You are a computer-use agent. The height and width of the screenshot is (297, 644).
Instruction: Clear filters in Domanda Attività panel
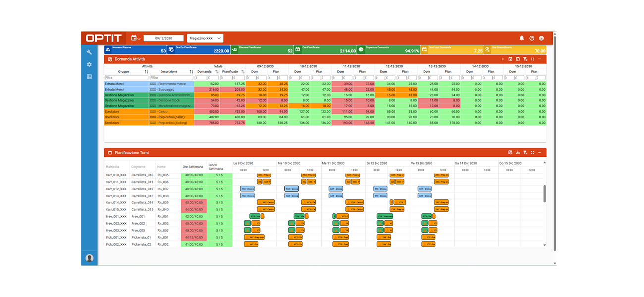(525, 59)
